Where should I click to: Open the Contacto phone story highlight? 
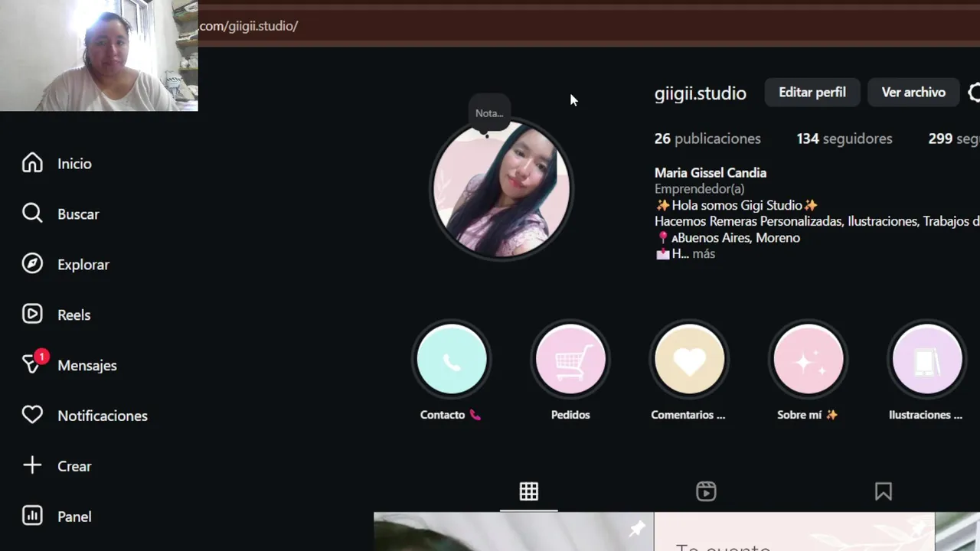pos(452,359)
